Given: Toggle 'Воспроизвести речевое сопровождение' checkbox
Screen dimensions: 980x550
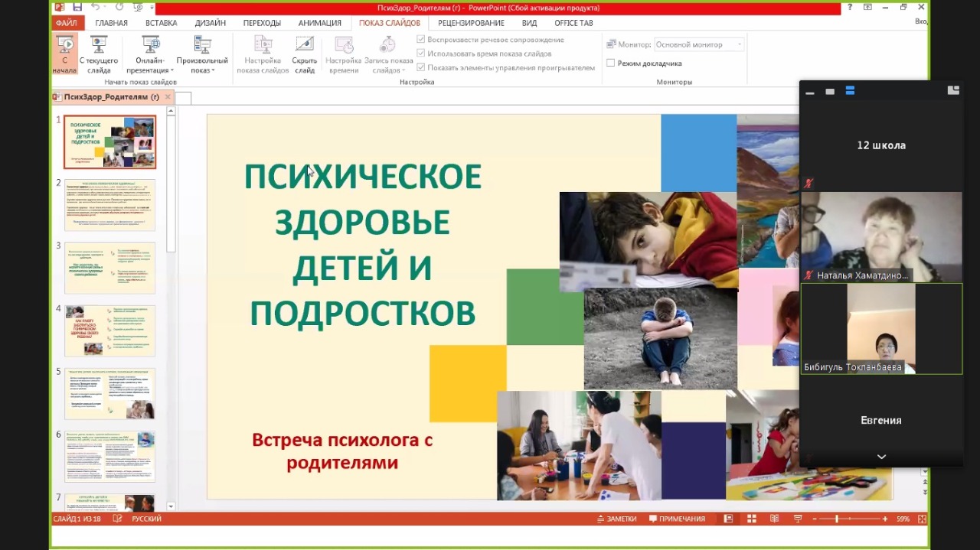Looking at the screenshot, I should [421, 40].
